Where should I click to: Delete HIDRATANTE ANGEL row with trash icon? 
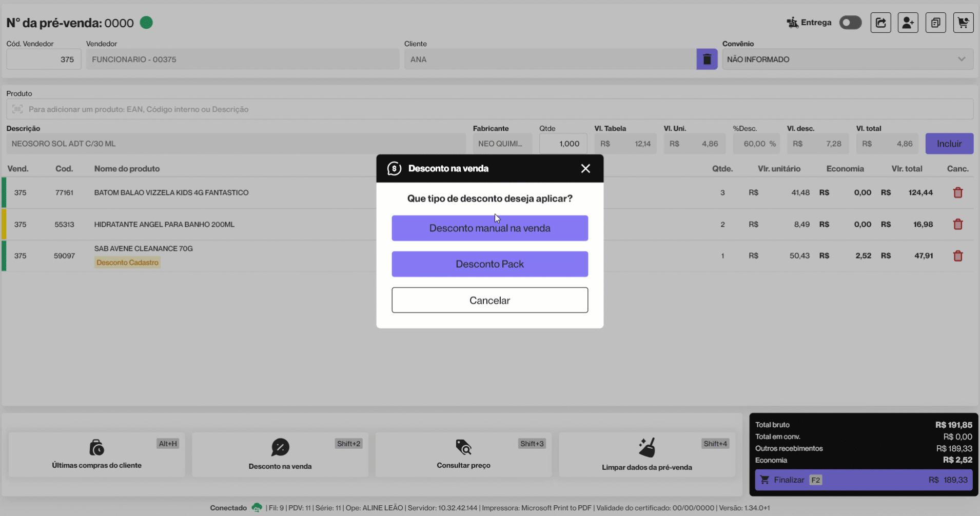click(x=958, y=224)
